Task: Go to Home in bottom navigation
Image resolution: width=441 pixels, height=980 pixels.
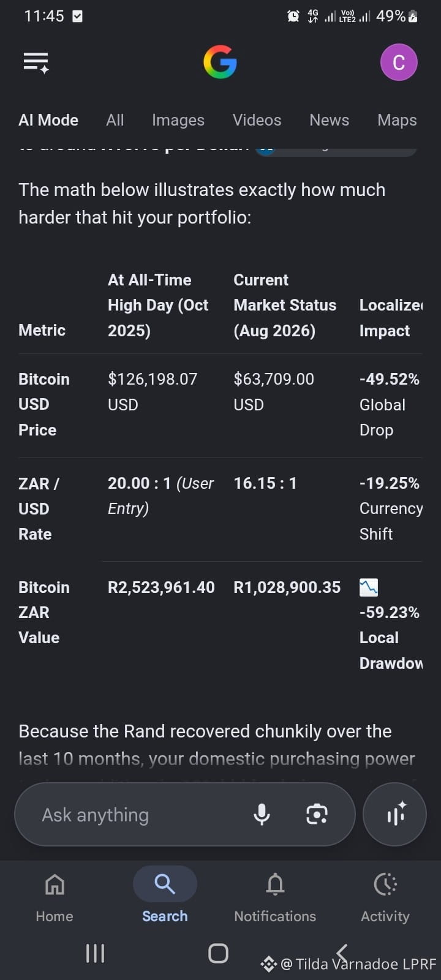Action: coord(55,898)
